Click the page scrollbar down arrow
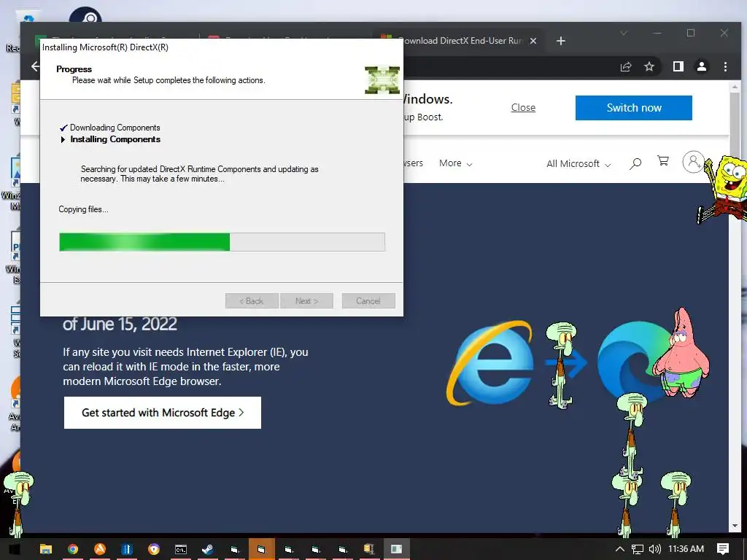This screenshot has height=560, width=747. tap(734, 526)
